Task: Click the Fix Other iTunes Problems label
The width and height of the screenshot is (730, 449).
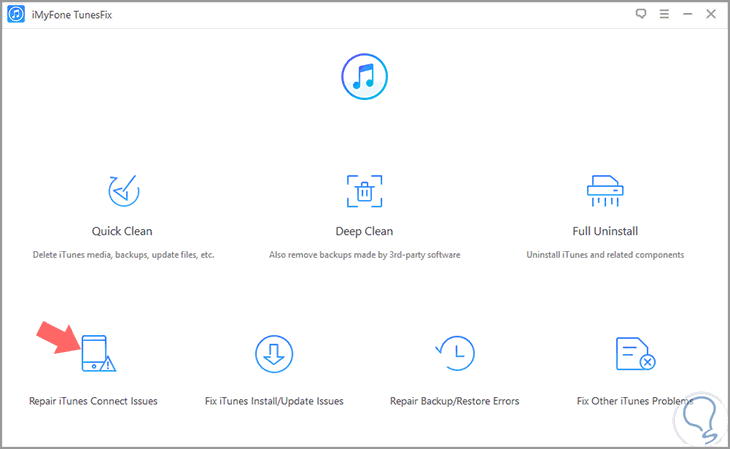Action: pos(635,401)
